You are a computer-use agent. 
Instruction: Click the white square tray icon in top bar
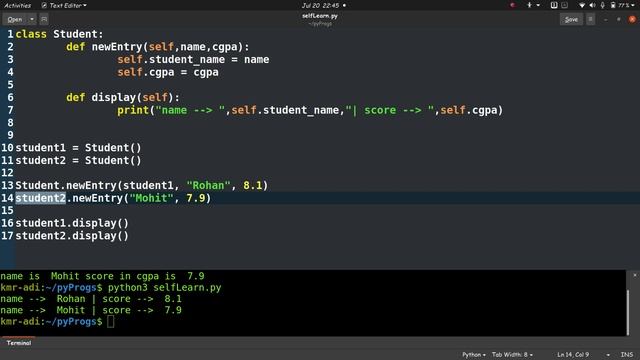coord(554,5)
